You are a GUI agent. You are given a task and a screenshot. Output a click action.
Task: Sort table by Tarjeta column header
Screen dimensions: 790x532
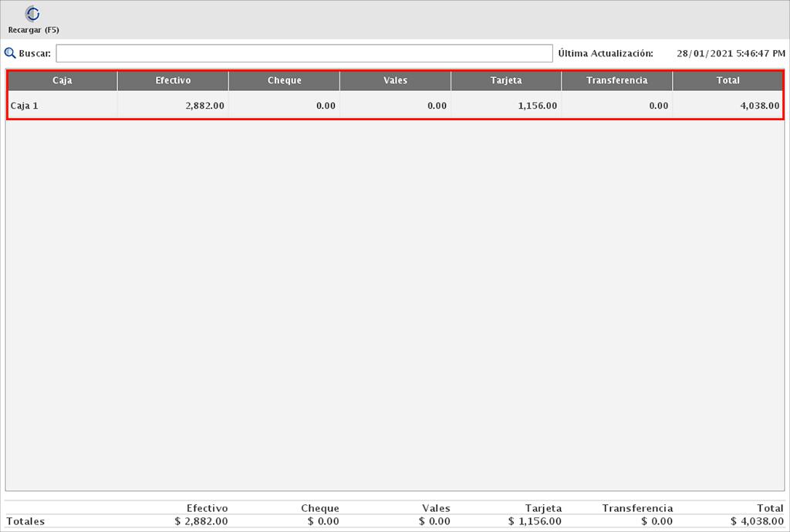506,80
